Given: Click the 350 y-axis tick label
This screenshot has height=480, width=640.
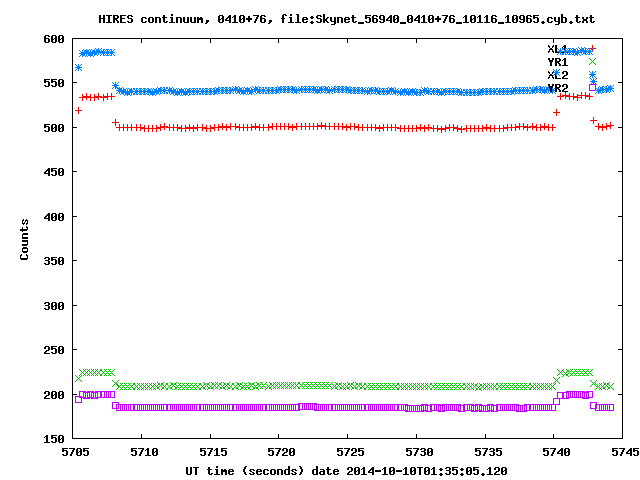Looking at the screenshot, I should 54,261.
